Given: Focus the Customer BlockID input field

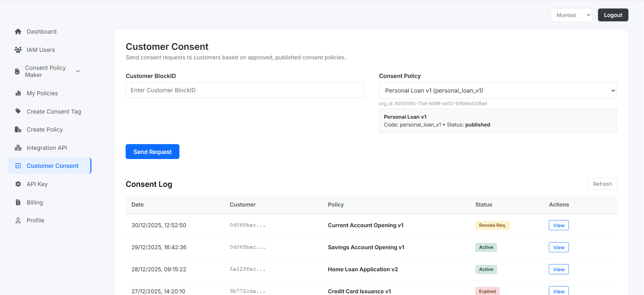Looking at the screenshot, I should tap(244, 90).
